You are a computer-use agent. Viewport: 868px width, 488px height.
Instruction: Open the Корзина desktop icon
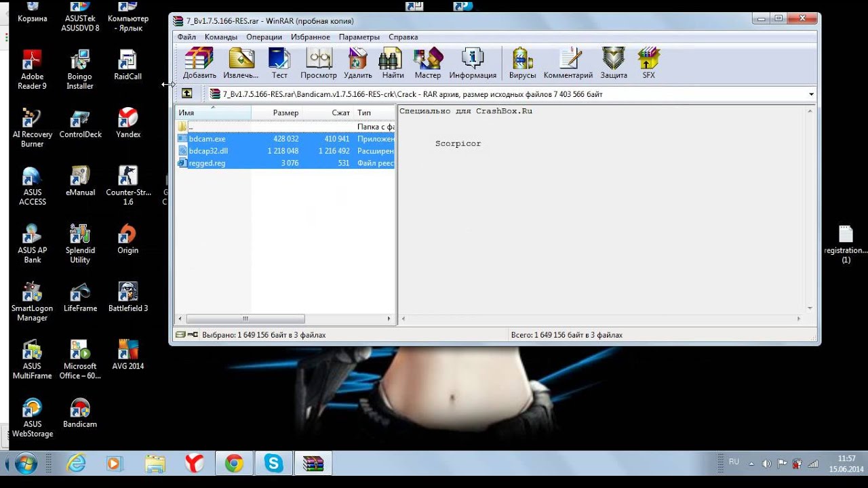click(33, 12)
